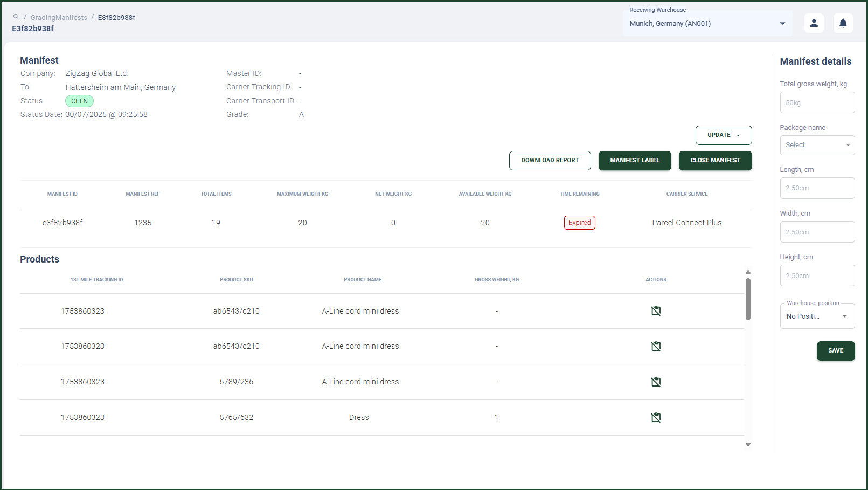The width and height of the screenshot is (868, 490).
Task: Open Receiving Warehouse dropdown
Action: tap(707, 23)
